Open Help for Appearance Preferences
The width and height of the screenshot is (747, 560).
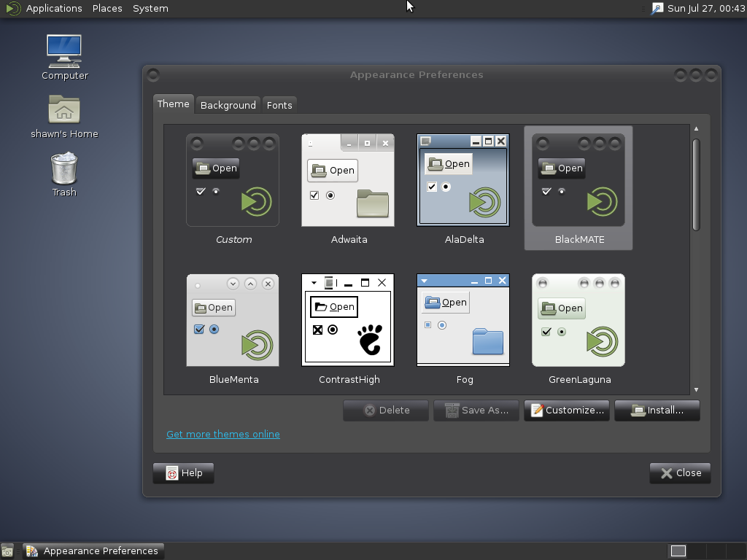click(x=183, y=473)
